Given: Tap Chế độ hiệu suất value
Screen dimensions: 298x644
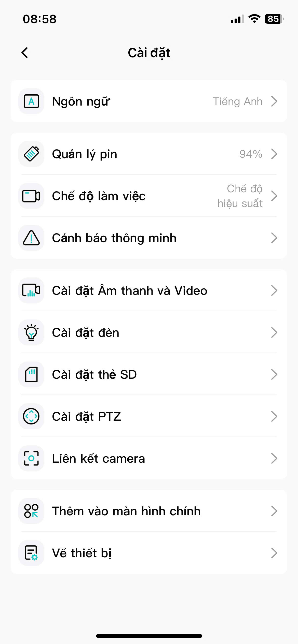Looking at the screenshot, I should click(240, 196).
